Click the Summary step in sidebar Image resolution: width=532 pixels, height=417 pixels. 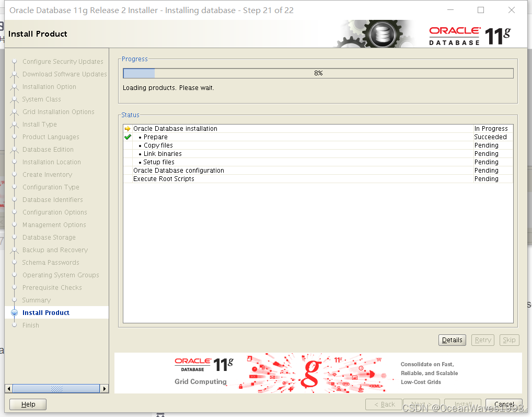coord(36,300)
